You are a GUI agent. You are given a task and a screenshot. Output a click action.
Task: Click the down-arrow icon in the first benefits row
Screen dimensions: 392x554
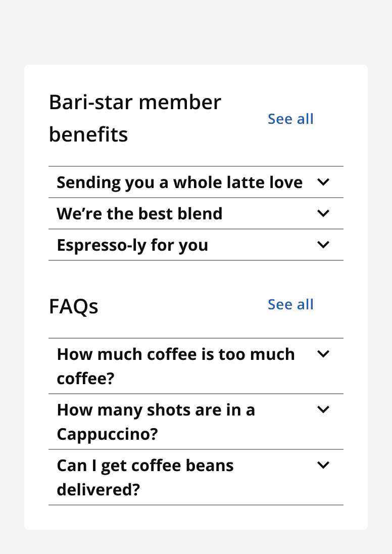coord(323,182)
